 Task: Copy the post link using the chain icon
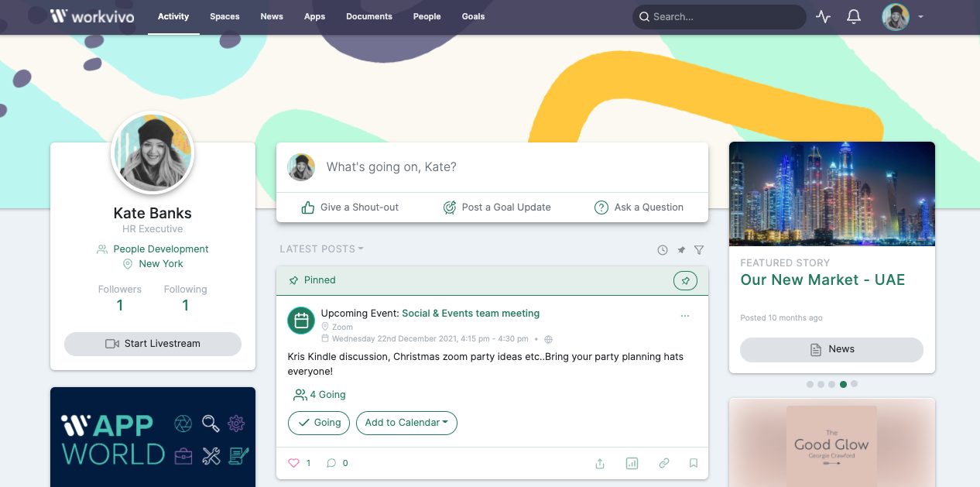(663, 462)
